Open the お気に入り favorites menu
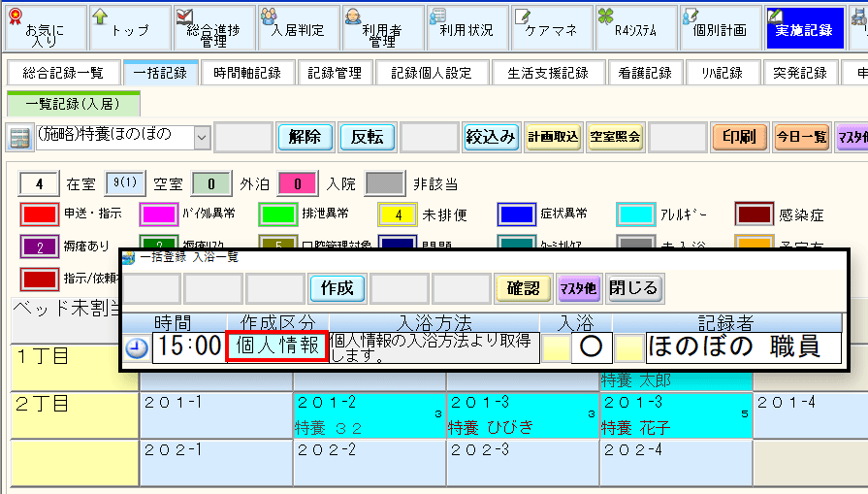The height and width of the screenshot is (494, 868). pyautogui.click(x=44, y=28)
